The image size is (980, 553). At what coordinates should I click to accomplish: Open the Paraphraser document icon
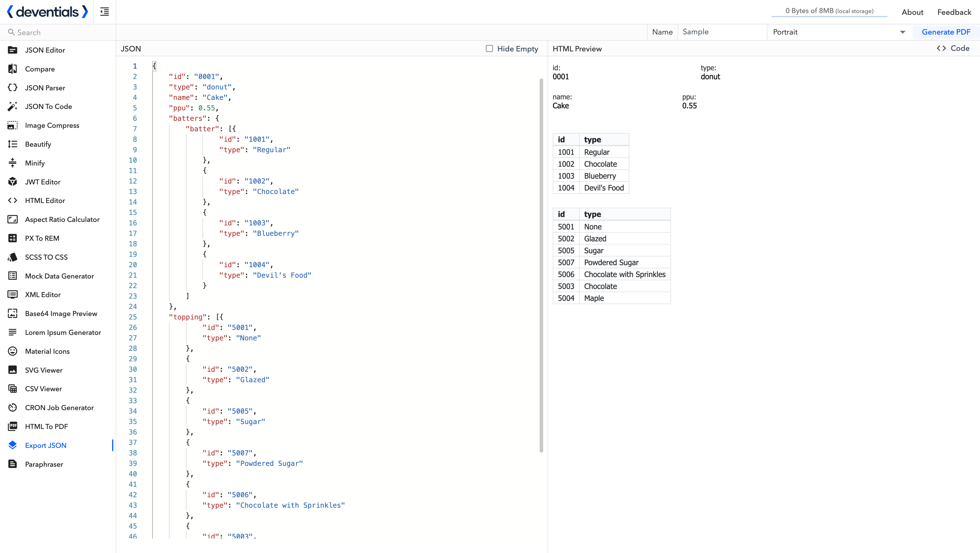coord(12,464)
